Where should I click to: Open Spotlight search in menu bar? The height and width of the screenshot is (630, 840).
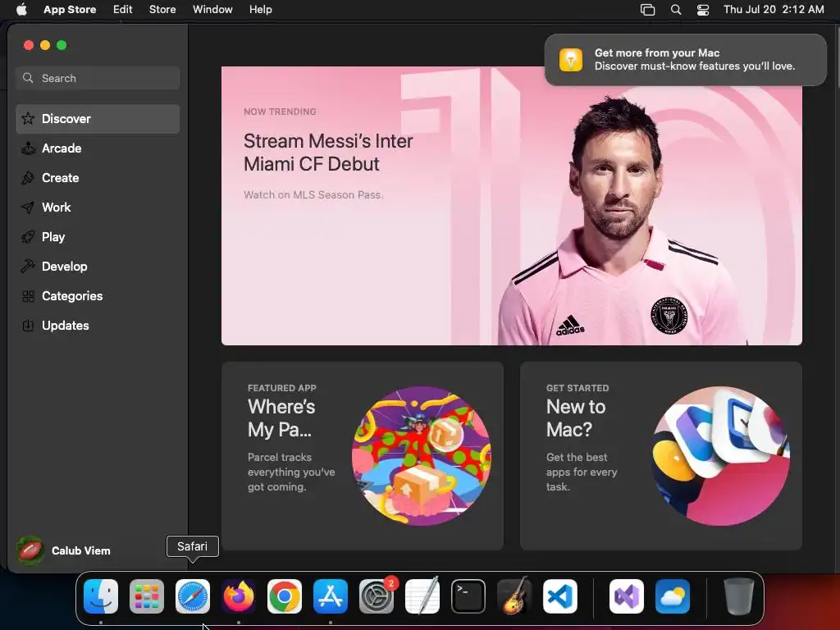click(x=676, y=10)
